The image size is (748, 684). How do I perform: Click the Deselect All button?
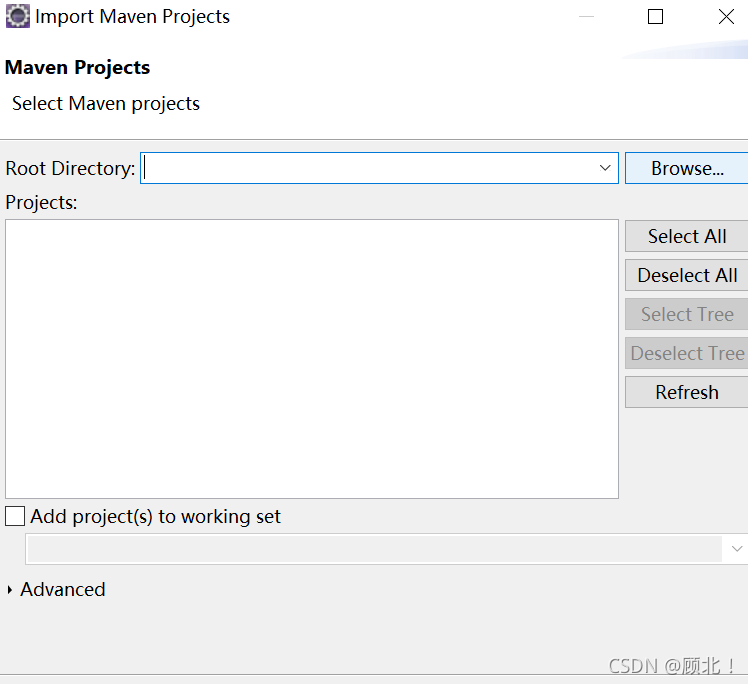[687, 275]
